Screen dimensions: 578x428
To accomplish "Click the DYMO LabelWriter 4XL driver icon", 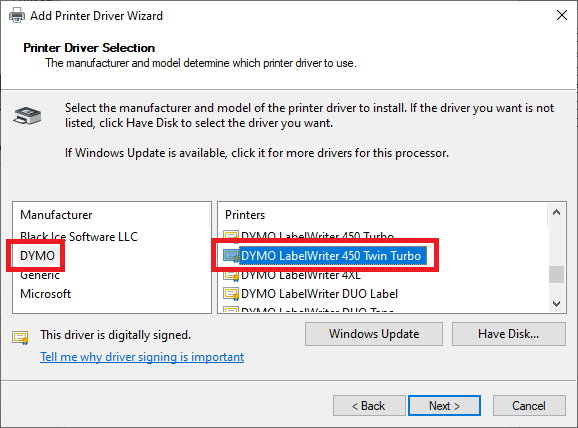I will click(x=231, y=275).
